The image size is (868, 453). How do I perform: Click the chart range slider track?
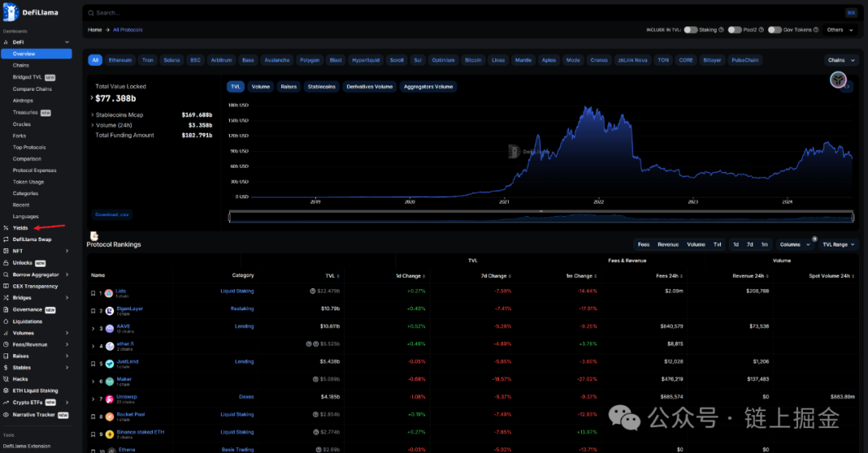tap(542, 218)
